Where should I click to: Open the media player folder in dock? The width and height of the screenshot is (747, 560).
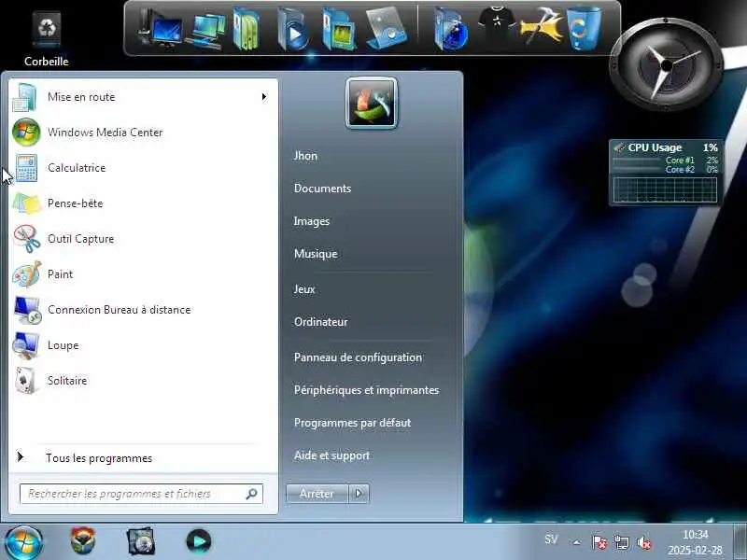(292, 30)
